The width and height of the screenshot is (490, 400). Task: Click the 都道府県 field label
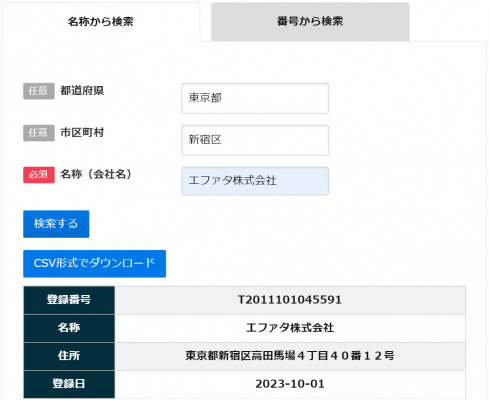pos(82,91)
